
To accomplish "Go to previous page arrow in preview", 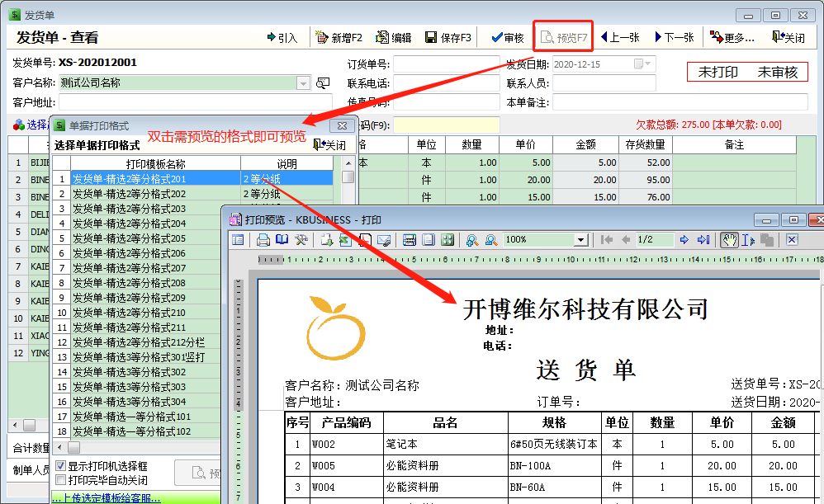I will [x=625, y=240].
